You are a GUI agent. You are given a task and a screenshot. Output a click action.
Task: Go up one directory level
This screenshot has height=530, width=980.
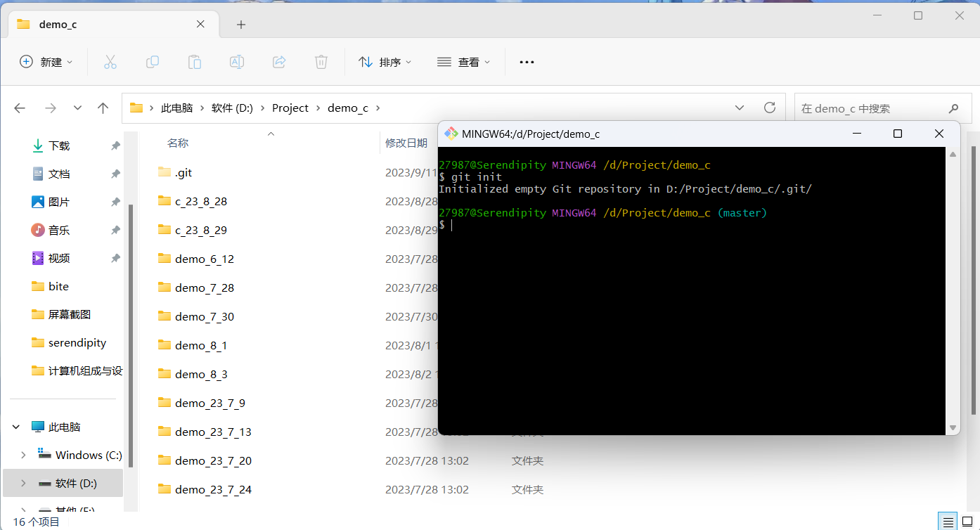(103, 108)
